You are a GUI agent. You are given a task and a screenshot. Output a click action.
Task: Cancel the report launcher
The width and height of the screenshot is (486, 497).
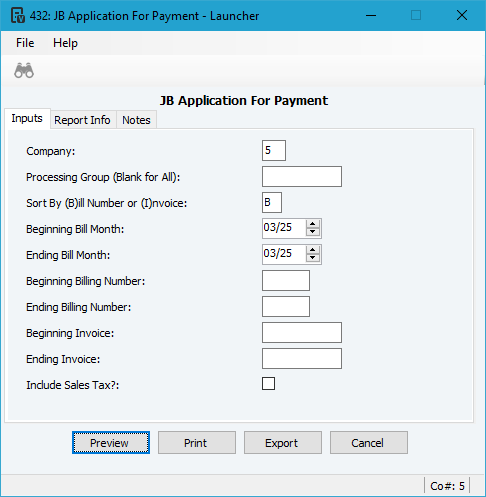pos(369,443)
